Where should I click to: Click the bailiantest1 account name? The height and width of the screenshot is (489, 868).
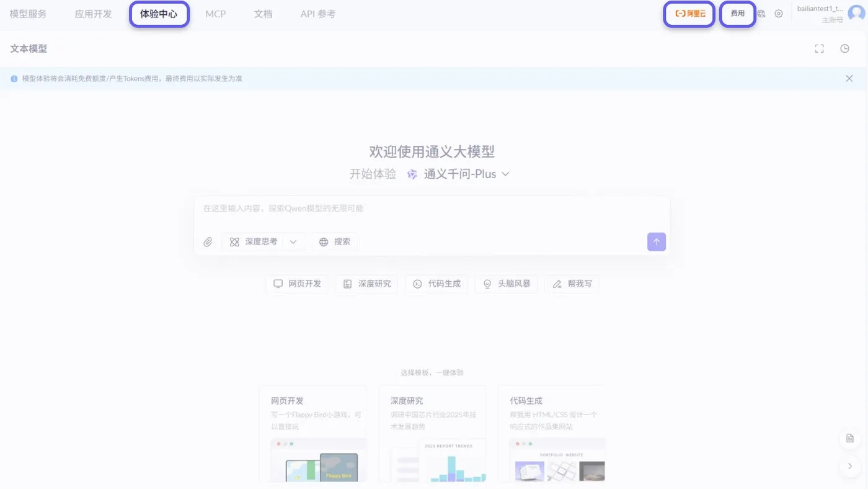pos(820,9)
